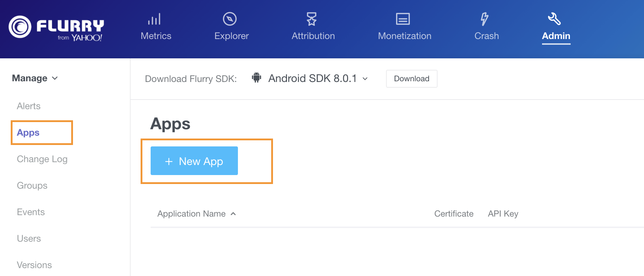Click the 'Download Flurry SDK:' label
644x276 pixels.
[191, 79]
